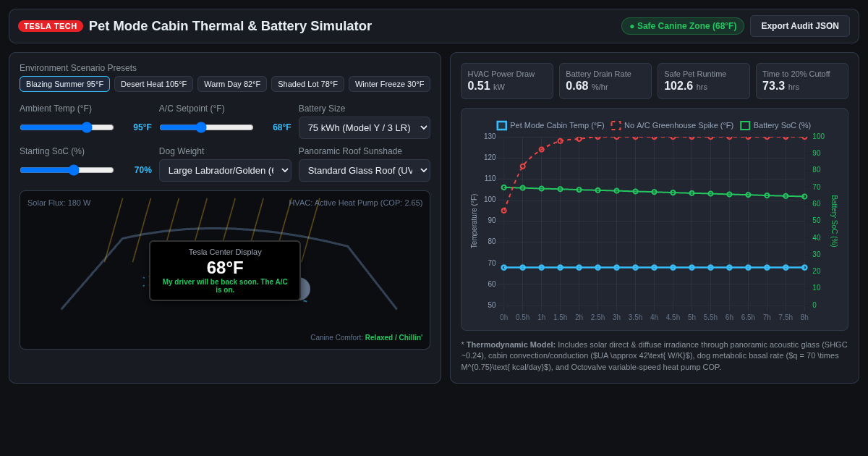Click the Battery SoC data point at 8h
Viewport: 868px width, 456px height.
coord(804,196)
